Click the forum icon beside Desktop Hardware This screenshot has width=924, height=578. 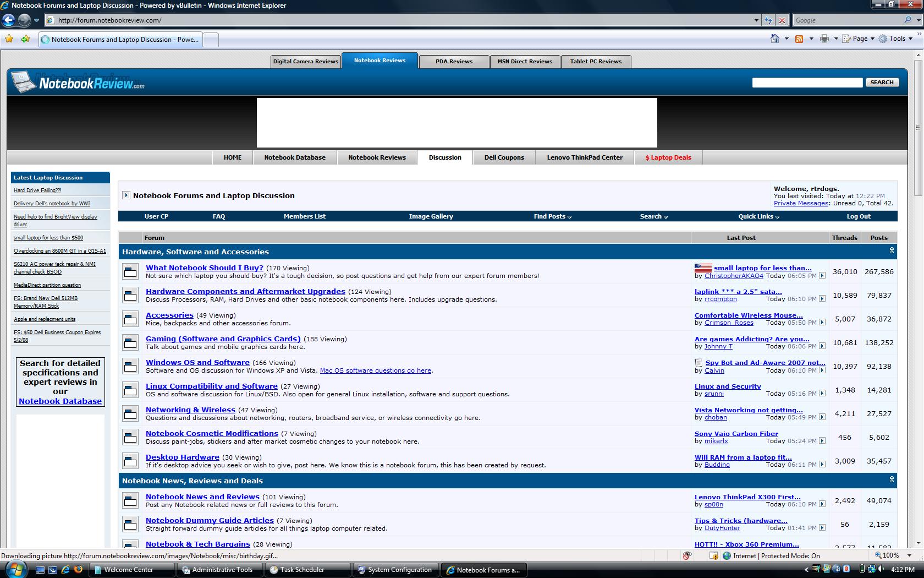click(x=130, y=461)
